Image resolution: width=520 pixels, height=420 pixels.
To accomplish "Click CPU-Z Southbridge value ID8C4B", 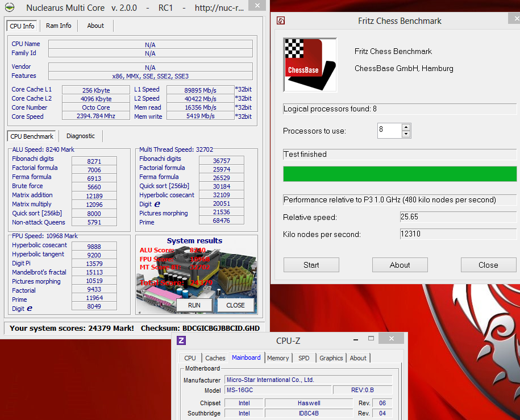I will coord(309,413).
